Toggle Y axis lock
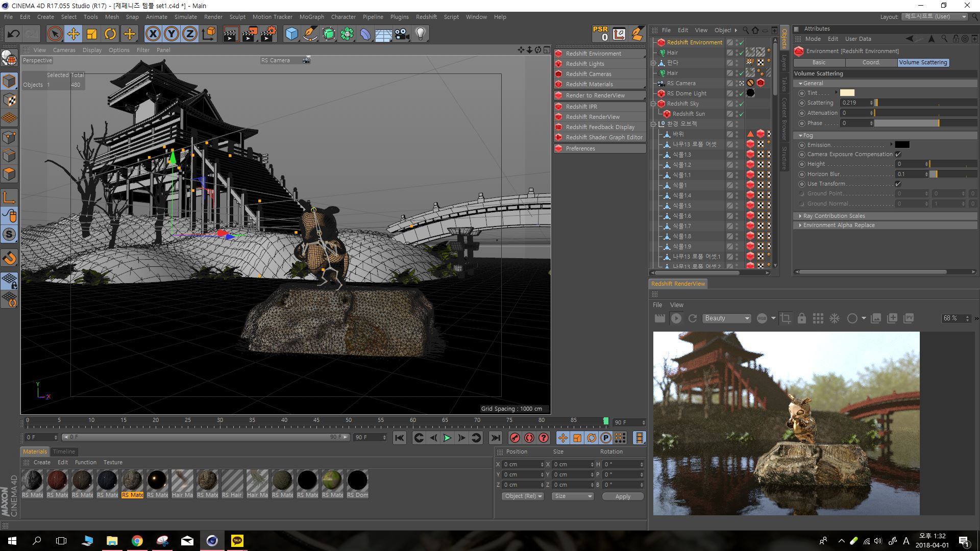Screen dimensions: 980x551 (171, 34)
